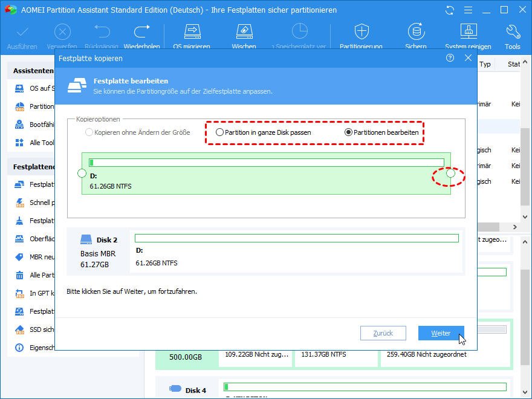Click the upper scrollbar down arrow

point(525,217)
